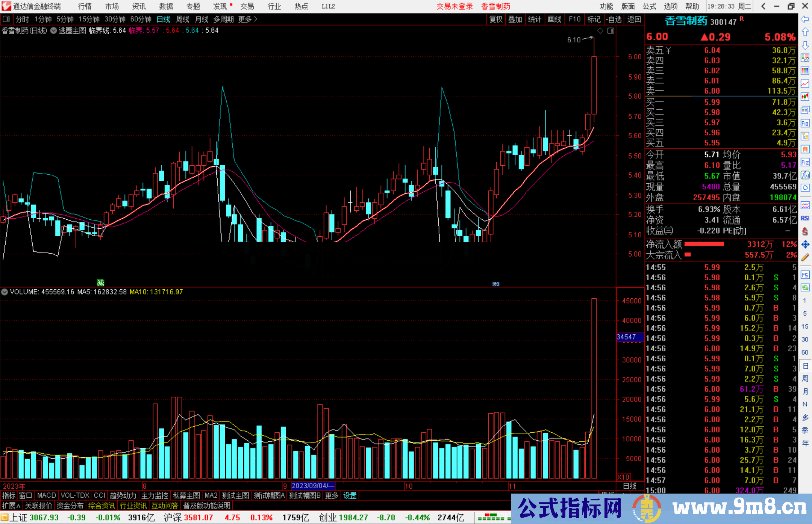
Task: Open the orange document icon in sidebar
Action: [805, 149]
